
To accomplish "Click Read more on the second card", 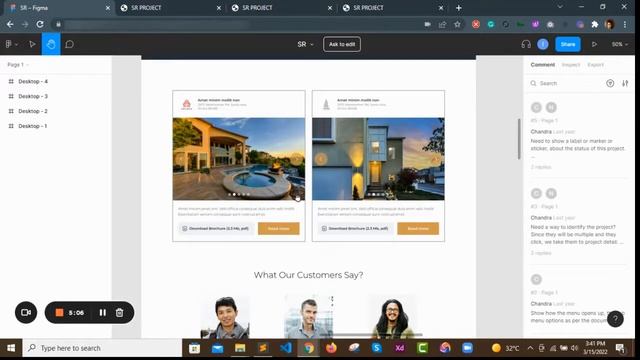I will click(x=418, y=229).
